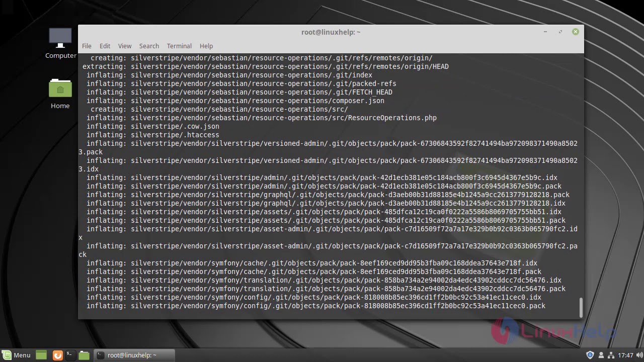The height and width of the screenshot is (362, 644).
Task: Minimize the terminal window
Action: (x=545, y=32)
